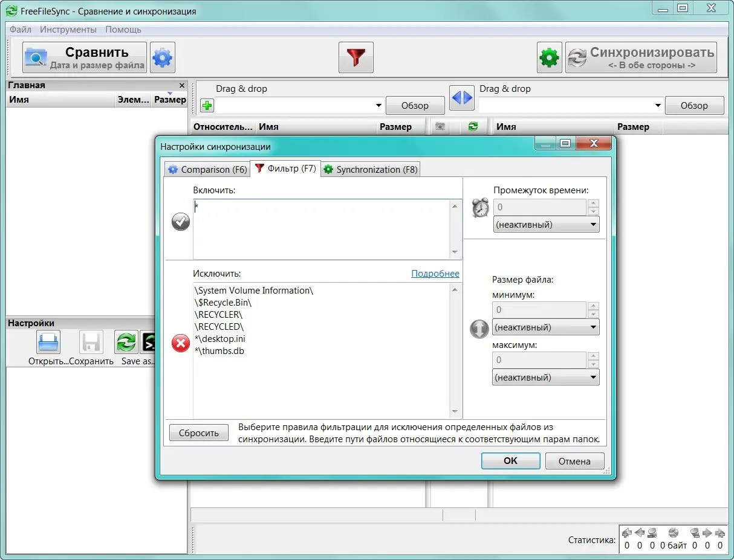Click the exclude box scrollbar down arrow
This screenshot has width=734, height=560.
pos(455,412)
